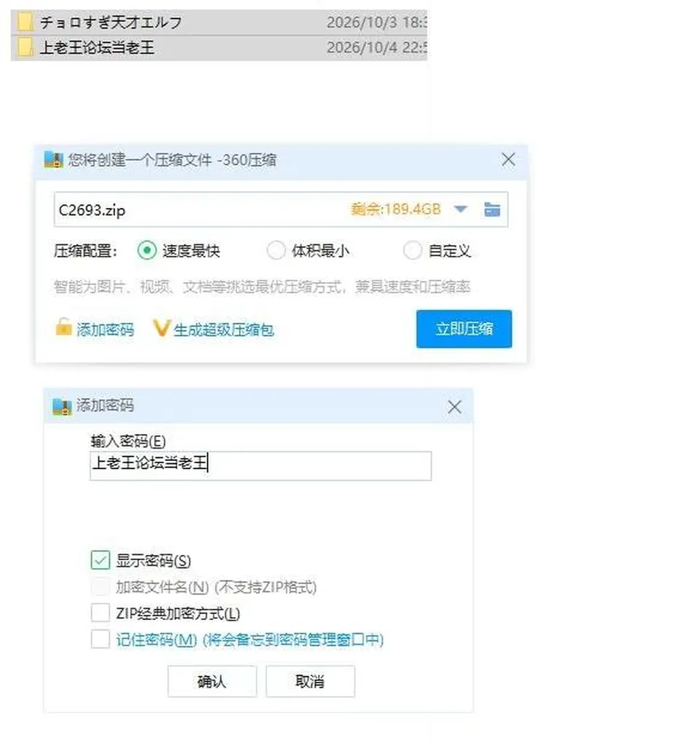
Task: Click the 360压缩 app icon in title bar
Action: (53, 160)
